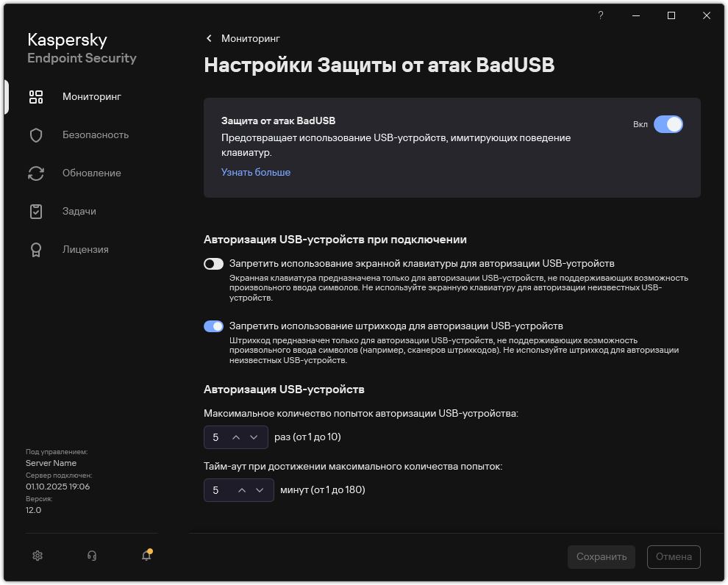Save settings with Сохранить button

point(601,556)
